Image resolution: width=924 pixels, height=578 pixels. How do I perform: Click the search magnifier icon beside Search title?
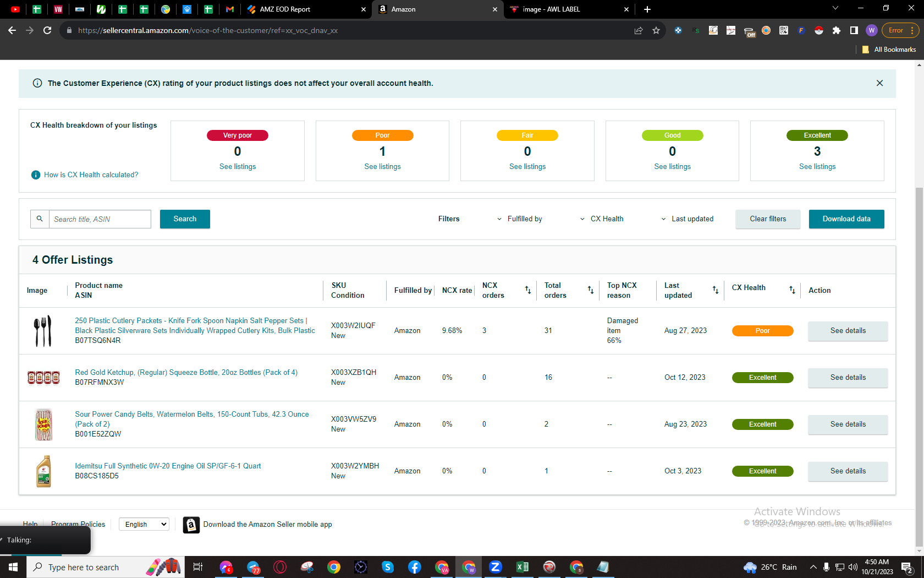pyautogui.click(x=40, y=219)
